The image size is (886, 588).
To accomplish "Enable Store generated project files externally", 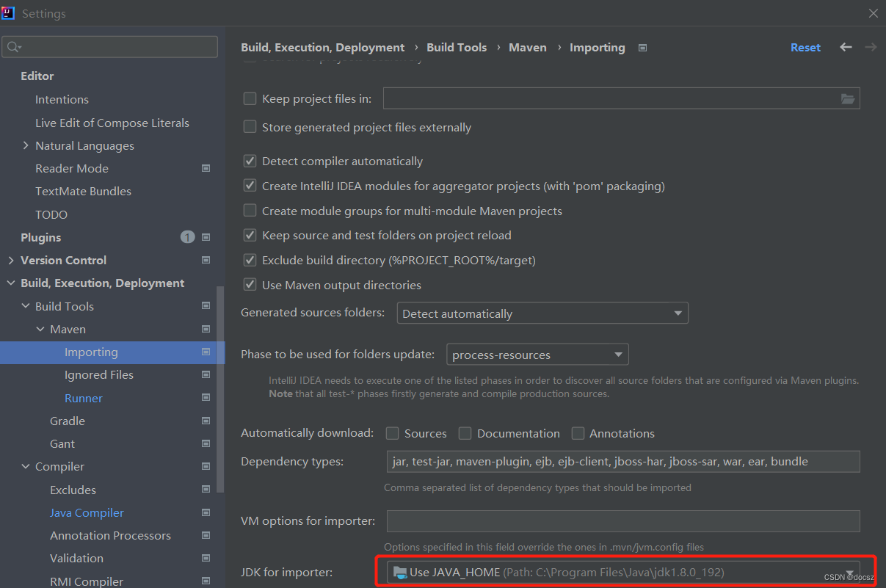I will 250,127.
